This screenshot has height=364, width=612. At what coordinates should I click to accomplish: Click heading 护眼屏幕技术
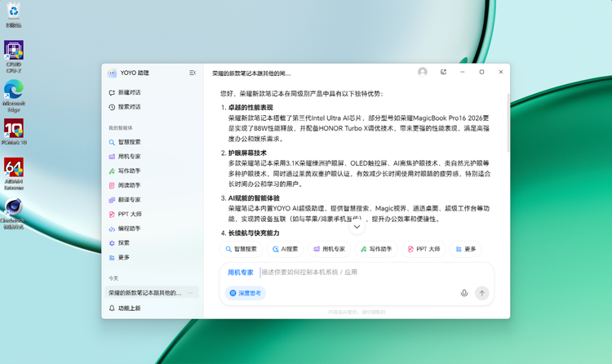(x=247, y=153)
